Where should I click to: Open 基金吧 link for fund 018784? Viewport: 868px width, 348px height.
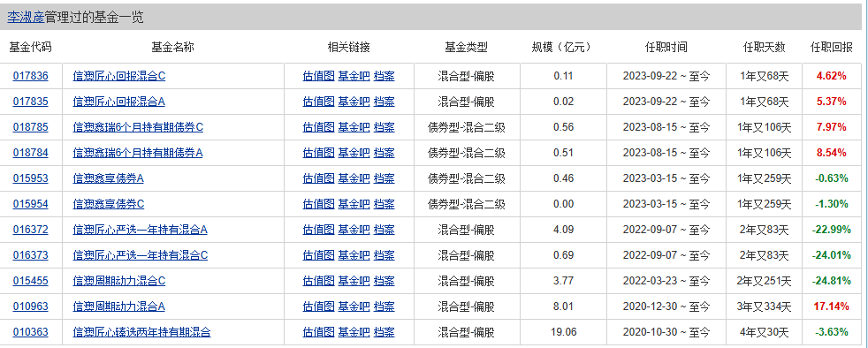coord(354,153)
